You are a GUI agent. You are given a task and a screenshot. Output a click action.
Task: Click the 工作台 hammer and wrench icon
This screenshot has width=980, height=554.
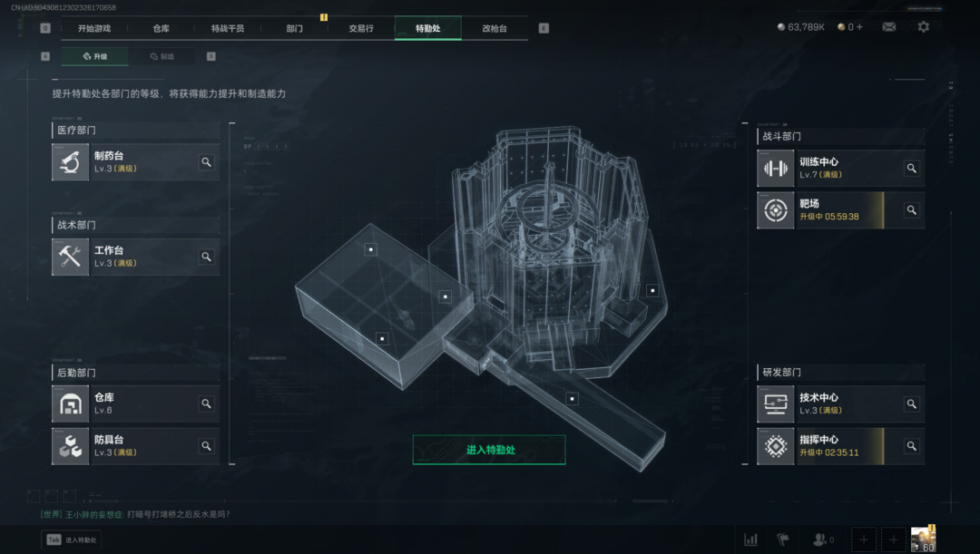click(x=70, y=257)
